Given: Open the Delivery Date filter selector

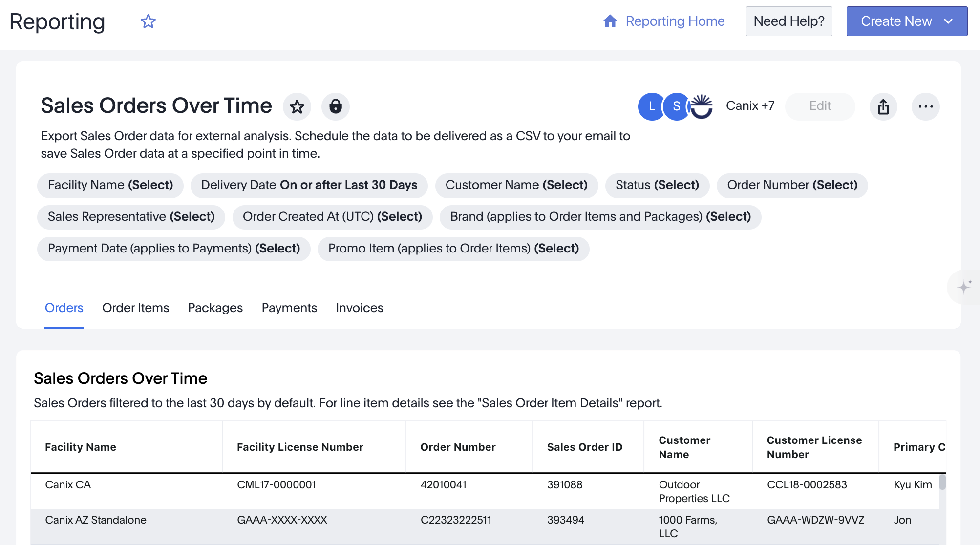Looking at the screenshot, I should 309,185.
